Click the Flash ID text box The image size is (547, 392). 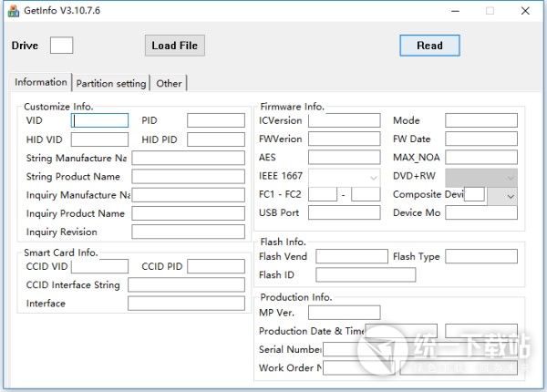click(x=365, y=274)
